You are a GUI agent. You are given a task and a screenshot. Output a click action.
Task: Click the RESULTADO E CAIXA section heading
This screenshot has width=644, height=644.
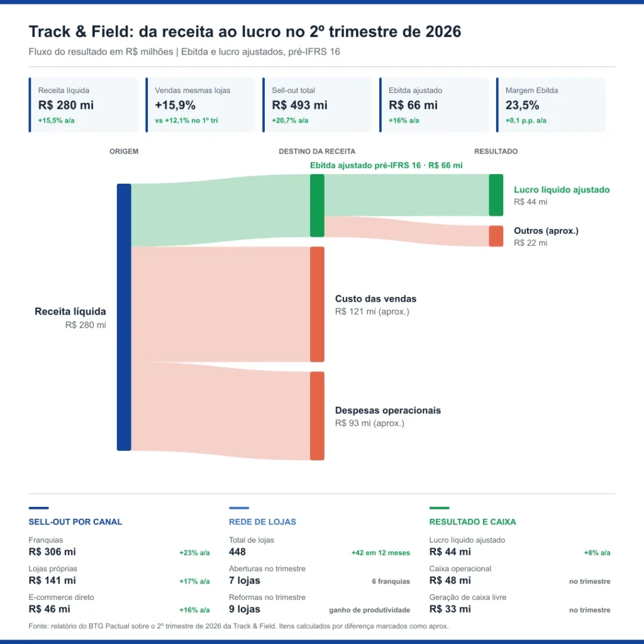pyautogui.click(x=473, y=522)
